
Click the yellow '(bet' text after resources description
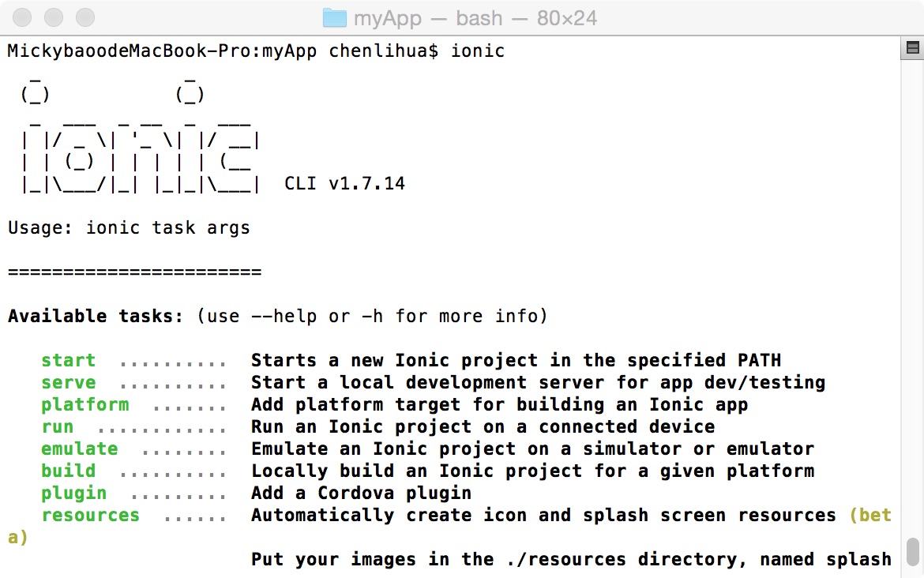pos(870,516)
